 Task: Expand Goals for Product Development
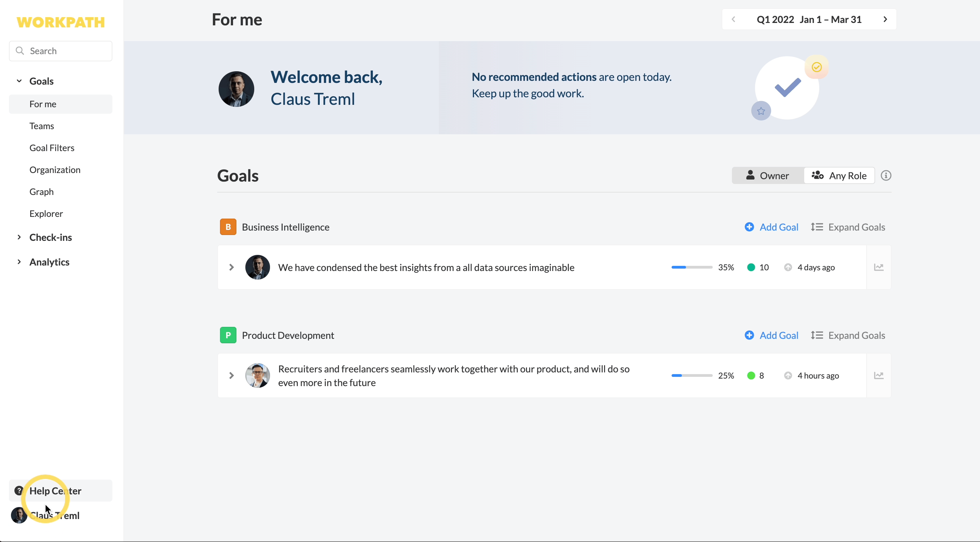pos(848,335)
